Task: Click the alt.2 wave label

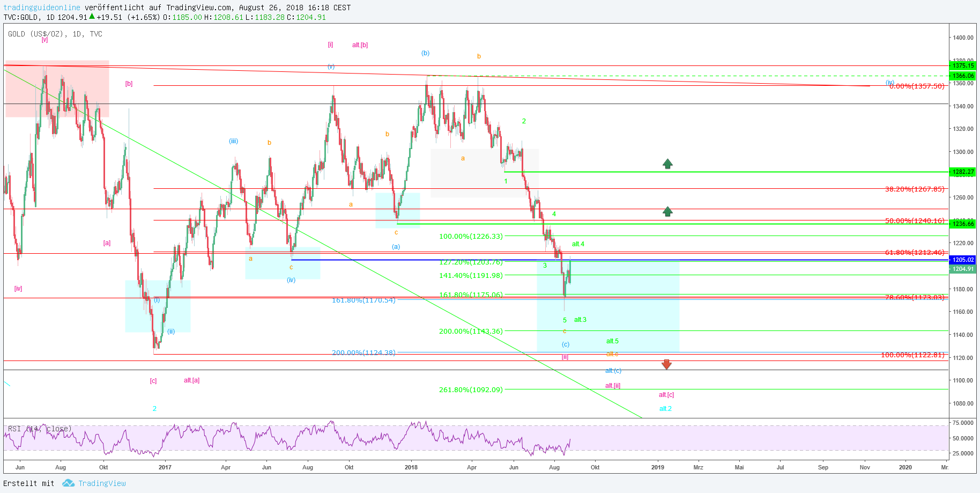Action: (x=665, y=409)
